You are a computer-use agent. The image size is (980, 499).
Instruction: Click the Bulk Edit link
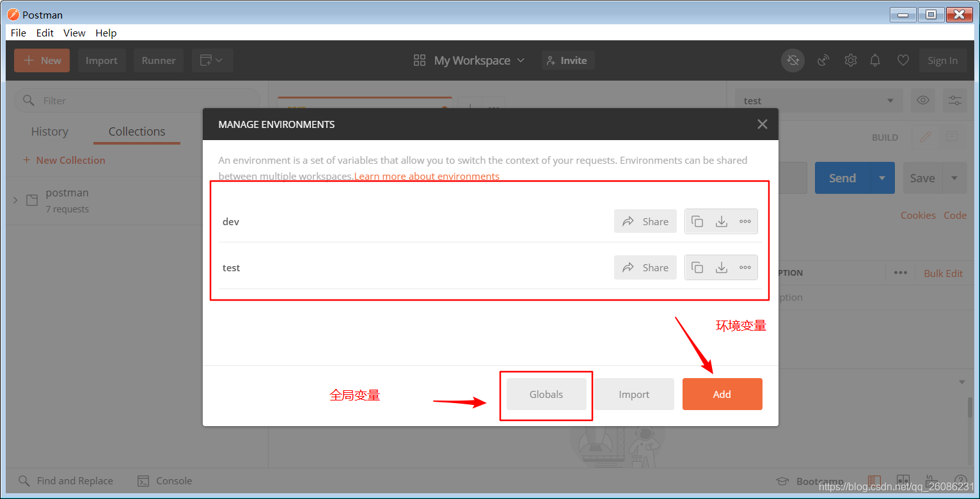(943, 273)
